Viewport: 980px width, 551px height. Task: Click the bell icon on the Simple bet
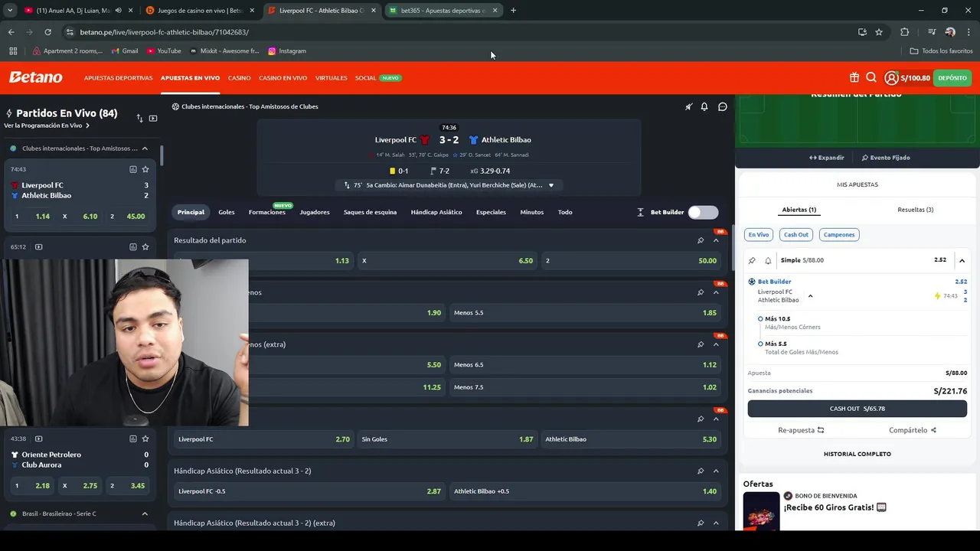pyautogui.click(x=768, y=260)
